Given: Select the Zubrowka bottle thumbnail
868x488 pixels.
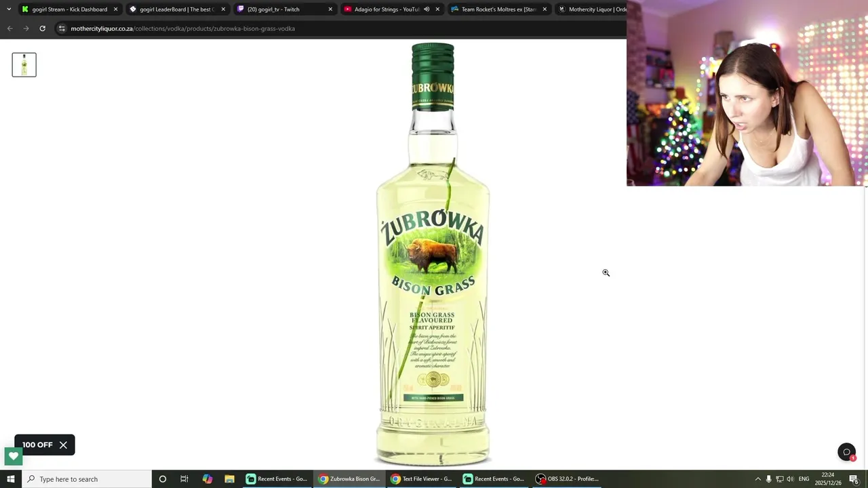Looking at the screenshot, I should (24, 64).
